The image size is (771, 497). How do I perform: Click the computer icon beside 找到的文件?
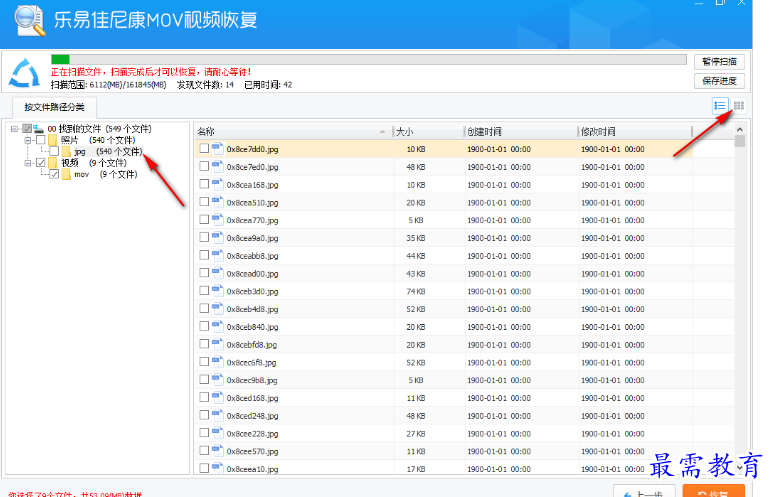pos(39,129)
